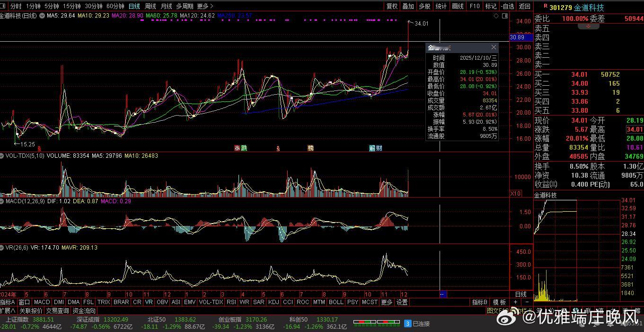Click the X10 volume scale marker
Screen dimensions: 644x332
click(515, 193)
